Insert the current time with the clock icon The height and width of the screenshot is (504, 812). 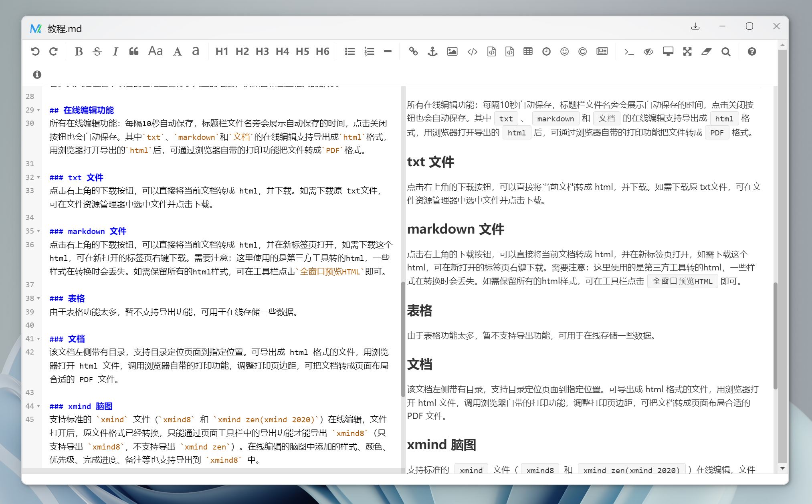546,51
